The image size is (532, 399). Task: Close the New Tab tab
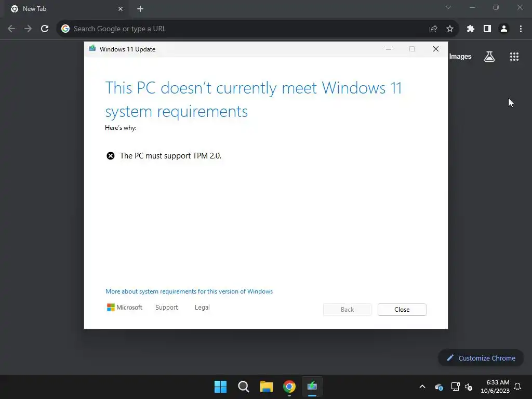pyautogui.click(x=121, y=9)
